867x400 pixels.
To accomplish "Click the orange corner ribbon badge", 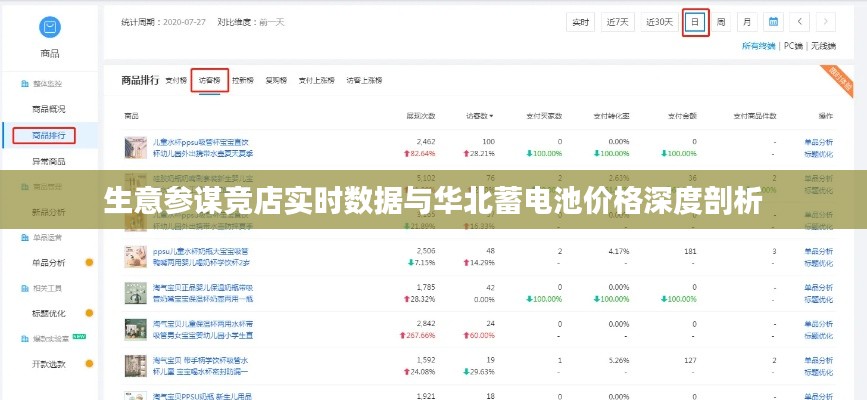I will (x=840, y=80).
